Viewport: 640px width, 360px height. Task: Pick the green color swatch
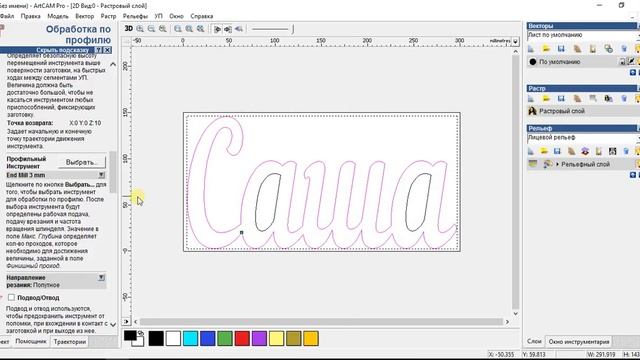click(225, 338)
